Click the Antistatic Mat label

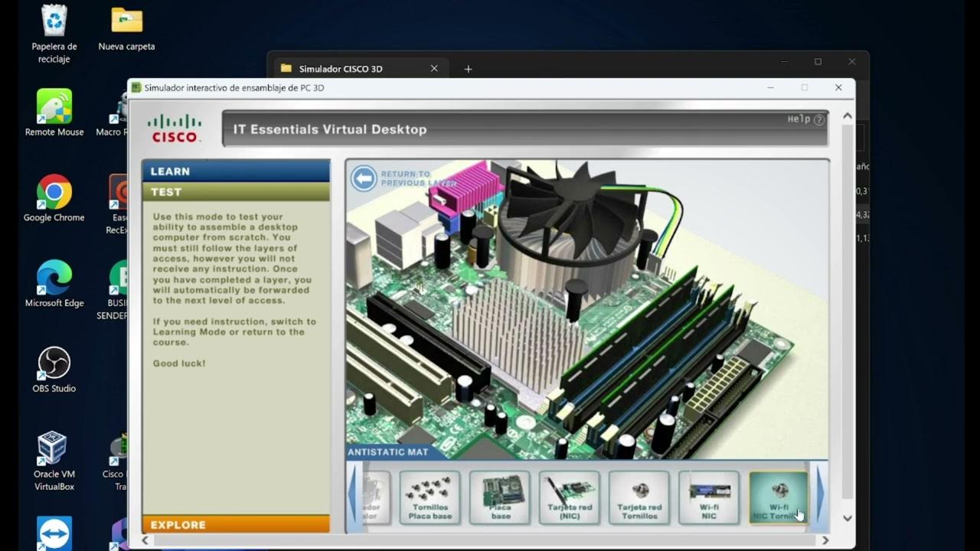click(x=388, y=452)
